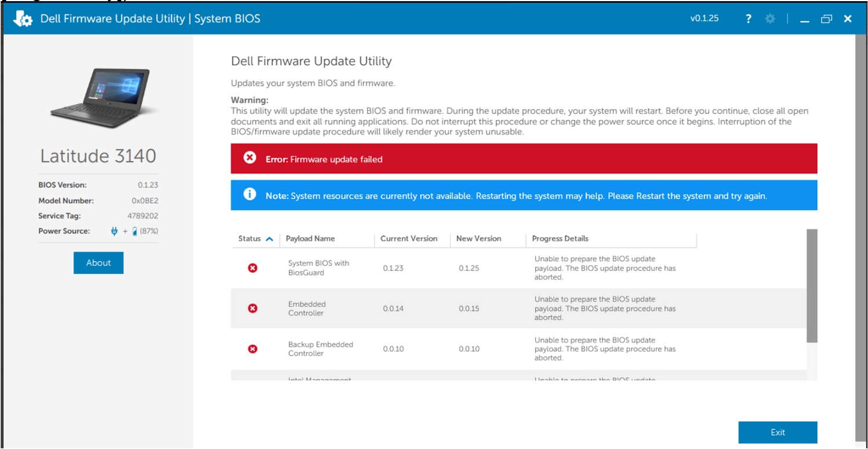Viewport: 868px width, 449px height.
Task: Click the info icon in blue note banner
Action: [249, 194]
